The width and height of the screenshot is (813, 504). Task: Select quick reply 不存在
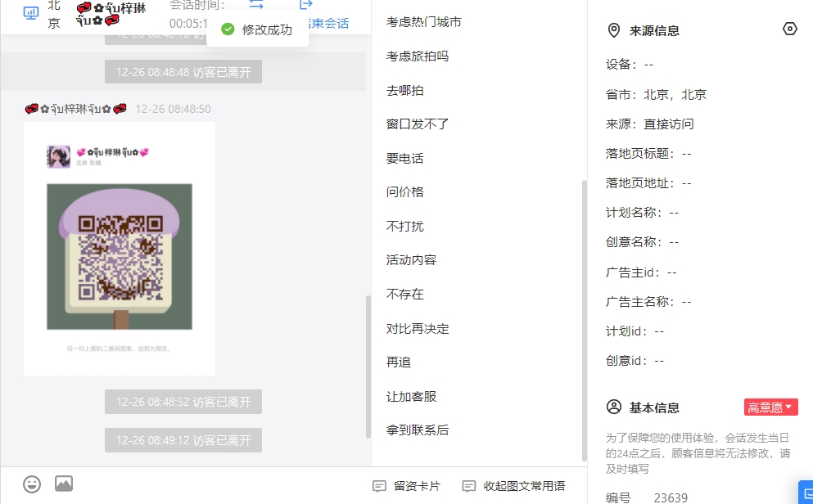405,295
